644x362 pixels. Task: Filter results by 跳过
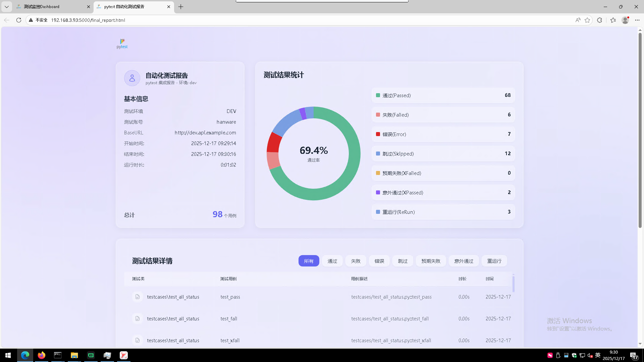403,261
